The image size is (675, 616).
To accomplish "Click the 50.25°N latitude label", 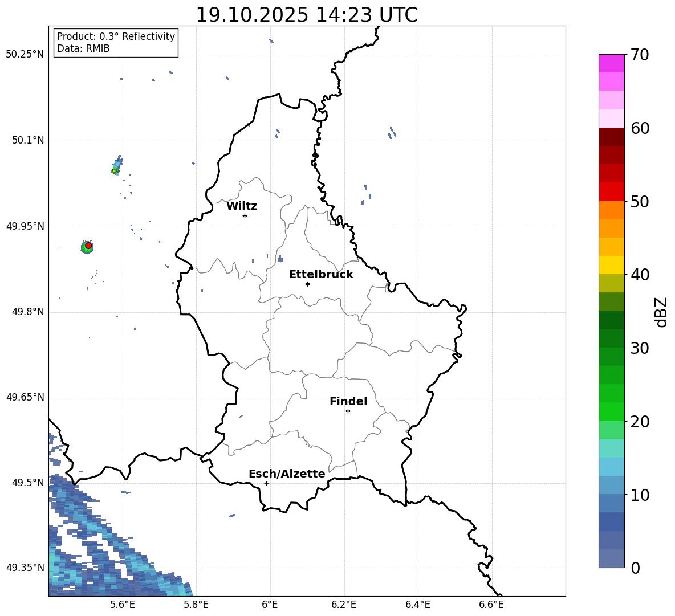I will point(25,54).
